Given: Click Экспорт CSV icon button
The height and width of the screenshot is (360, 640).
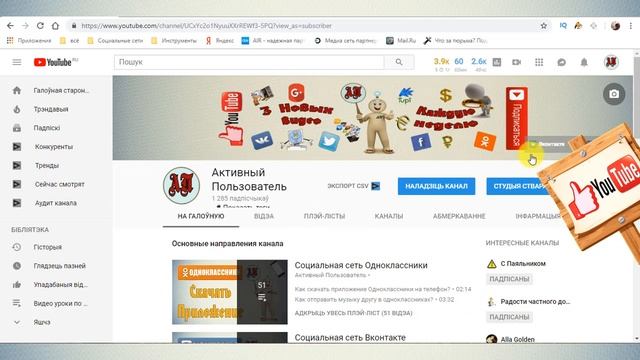Looking at the screenshot, I should (376, 186).
